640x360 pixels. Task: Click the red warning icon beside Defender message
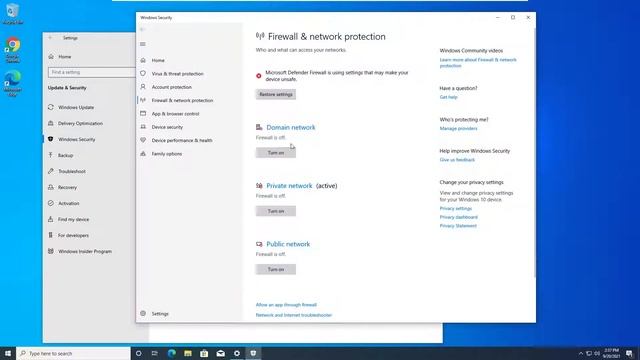point(259,76)
